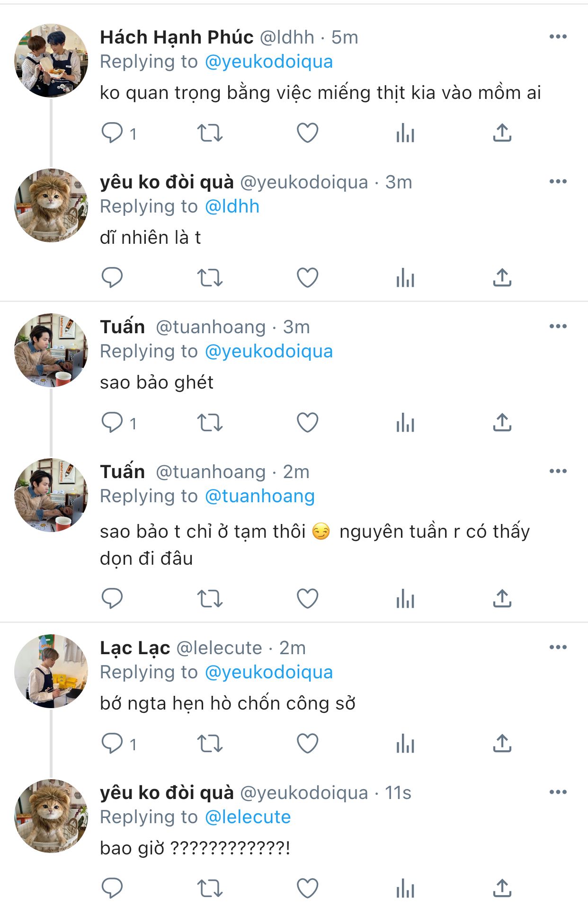Image resolution: width=588 pixels, height=906 pixels.
Task: Reply to the 'bao giờ' tweet
Action: 112,888
